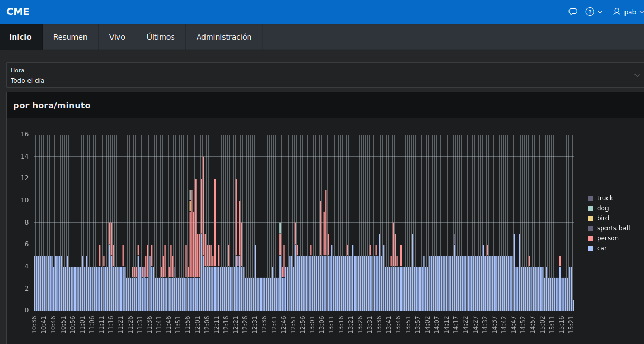
Task: Open the Vivo tab
Action: [x=117, y=37]
